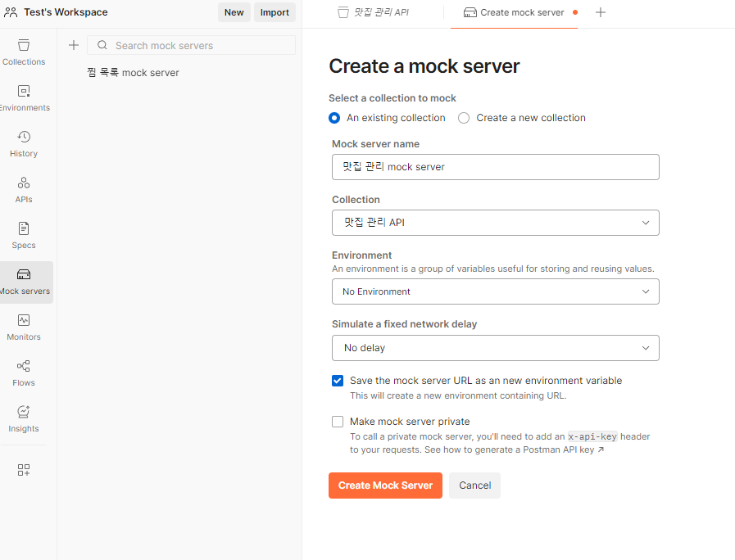Open the APIs sidebar section
735x560 pixels.
24,190
